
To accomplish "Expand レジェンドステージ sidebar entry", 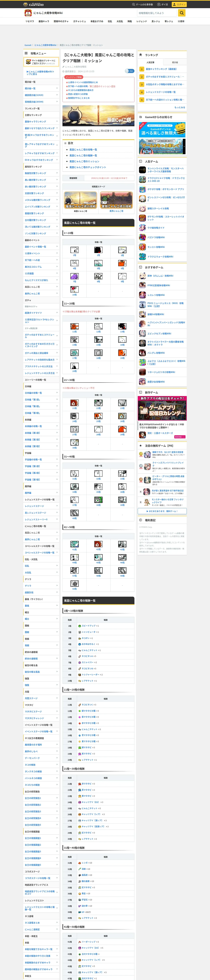I will tap(41, 506).
